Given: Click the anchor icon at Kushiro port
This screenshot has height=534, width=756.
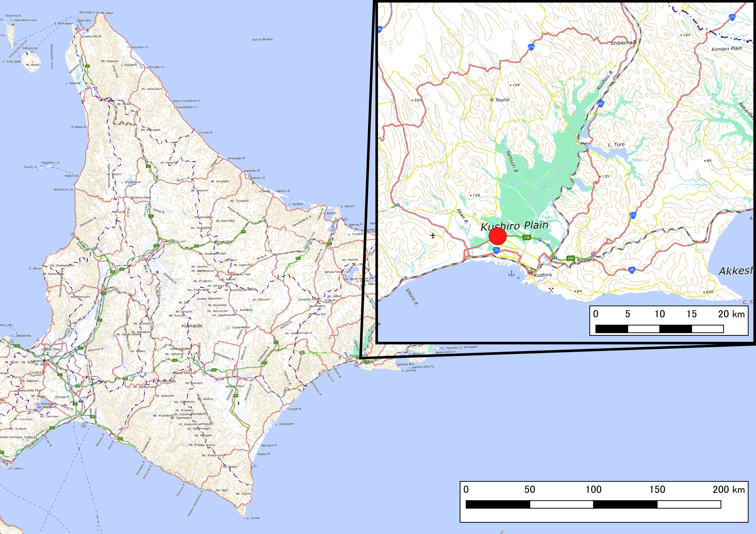Looking at the screenshot, I should coord(512,274).
